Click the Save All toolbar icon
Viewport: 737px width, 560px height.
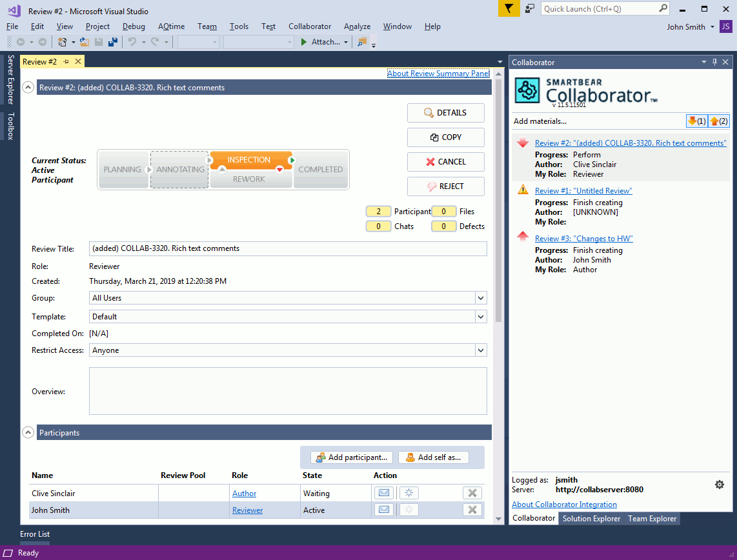pos(113,42)
